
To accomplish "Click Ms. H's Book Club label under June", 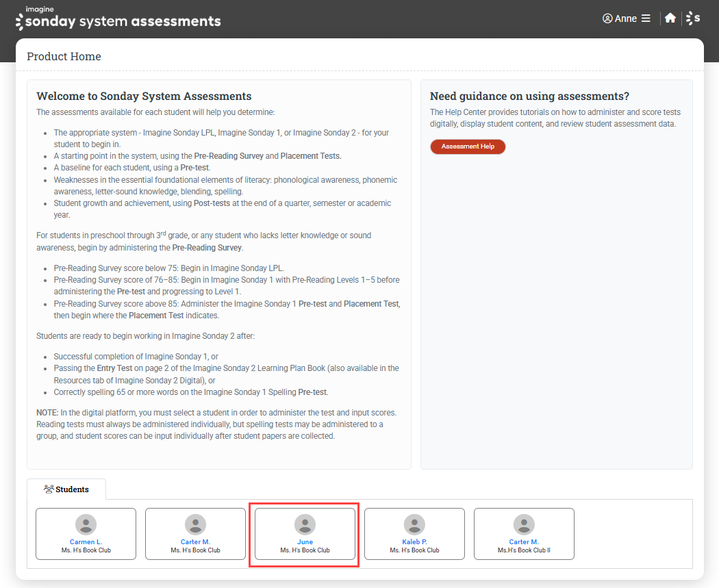I will click(x=305, y=550).
